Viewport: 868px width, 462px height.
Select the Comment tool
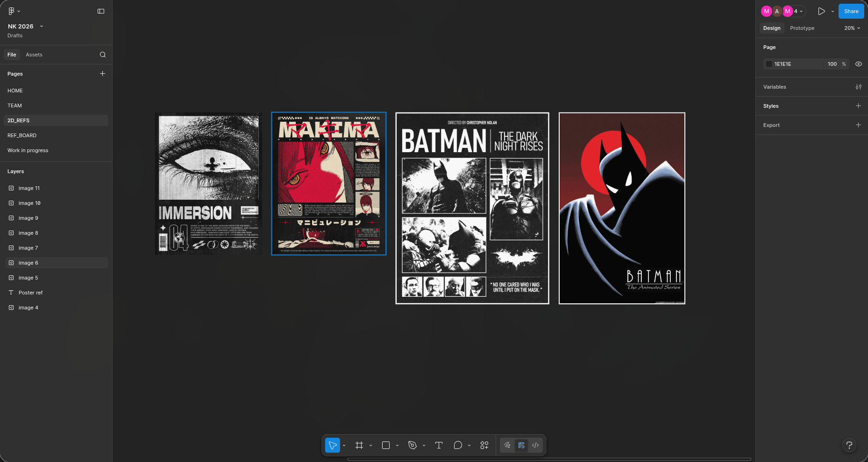458,445
